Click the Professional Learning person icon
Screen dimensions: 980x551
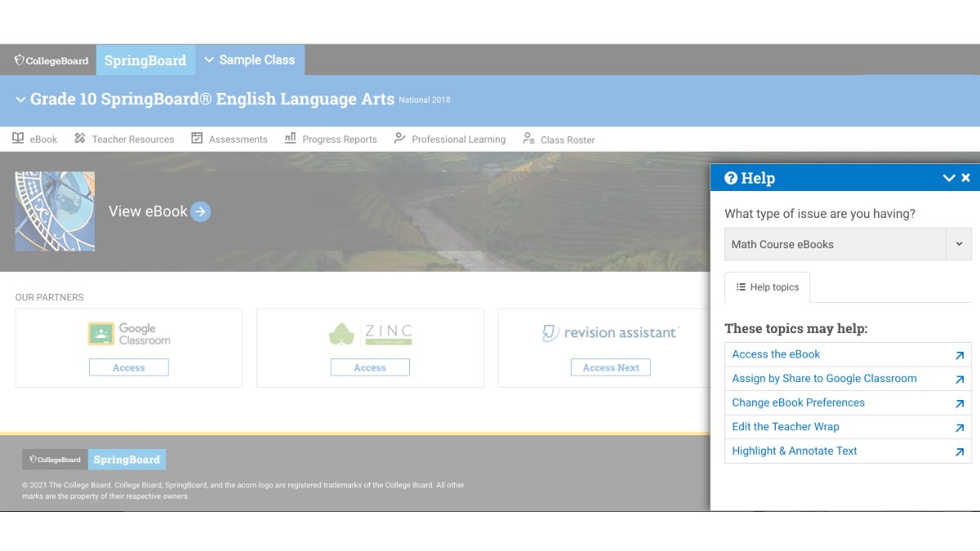399,138
